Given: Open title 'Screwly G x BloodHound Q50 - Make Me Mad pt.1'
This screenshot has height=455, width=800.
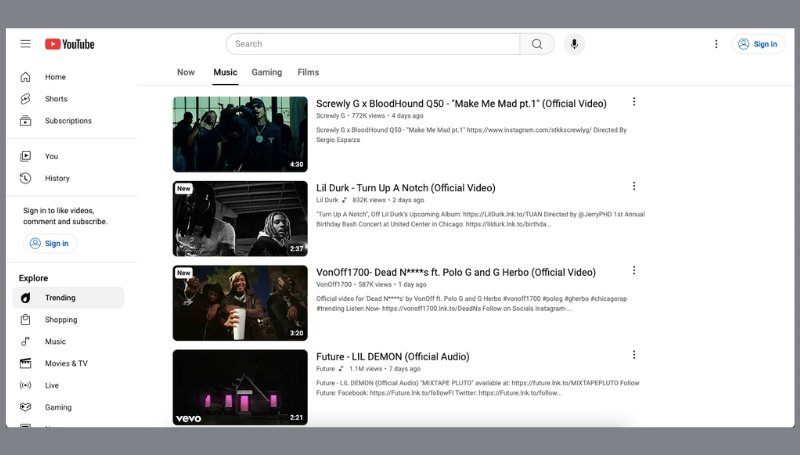Looking at the screenshot, I should [461, 104].
